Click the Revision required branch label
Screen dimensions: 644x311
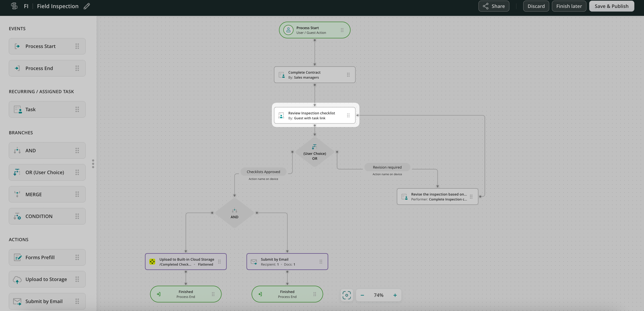click(387, 167)
